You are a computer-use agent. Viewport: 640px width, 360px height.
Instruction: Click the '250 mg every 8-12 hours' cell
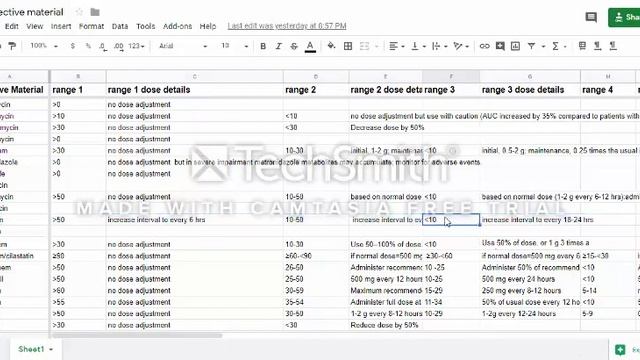[x=530, y=291]
